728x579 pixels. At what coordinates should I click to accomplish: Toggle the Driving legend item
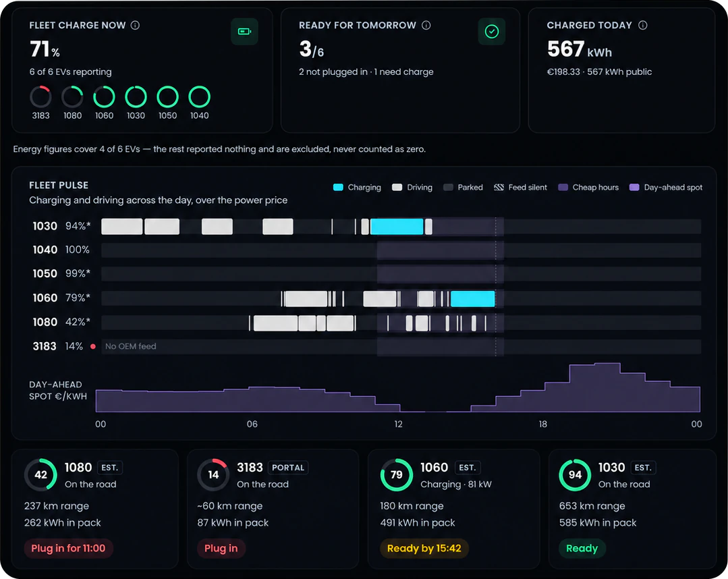(412, 188)
